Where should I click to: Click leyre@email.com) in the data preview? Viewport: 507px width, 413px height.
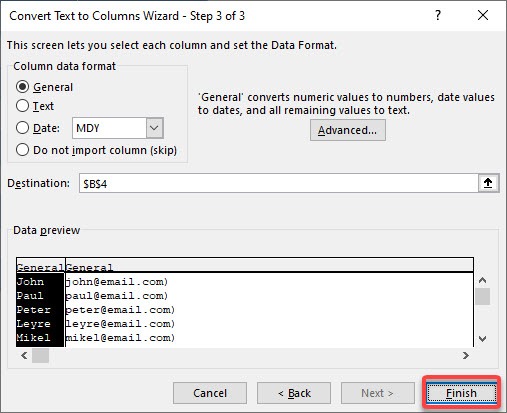coord(120,324)
